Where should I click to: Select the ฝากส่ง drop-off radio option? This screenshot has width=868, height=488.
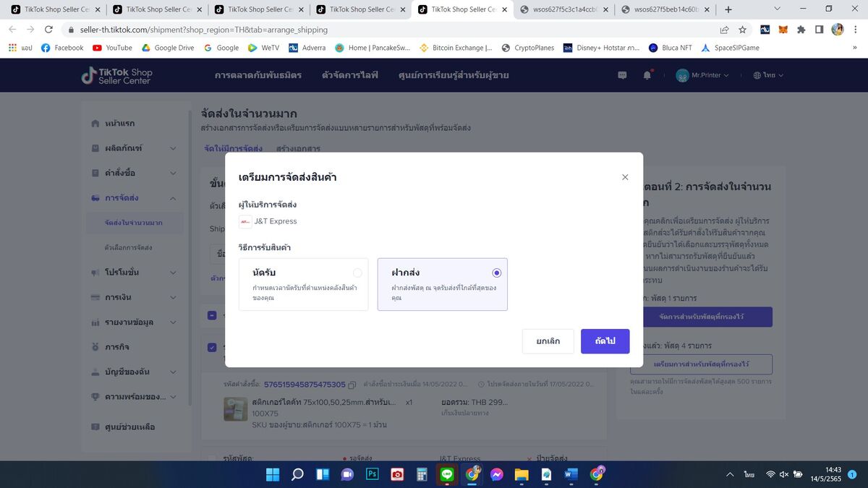point(496,273)
